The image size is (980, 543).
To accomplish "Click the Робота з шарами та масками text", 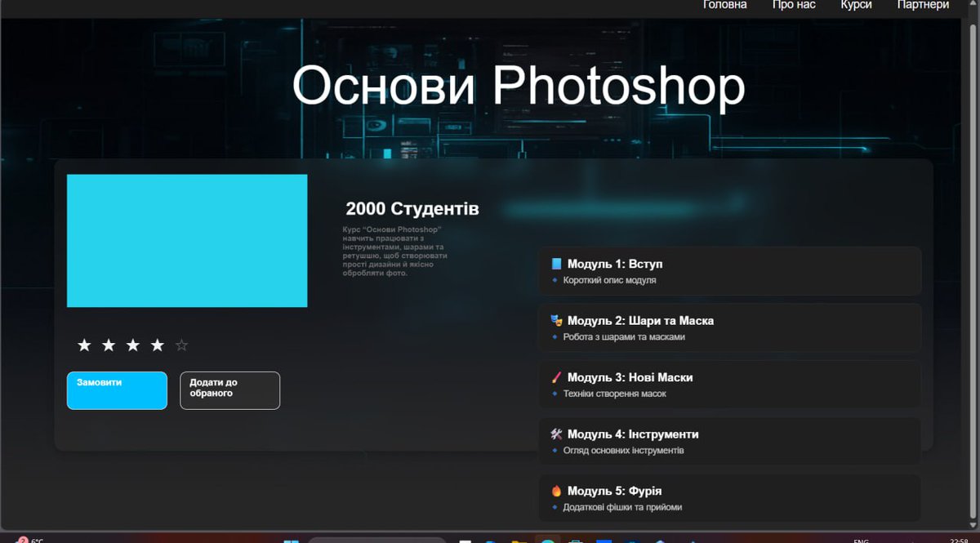I will 624,336.
